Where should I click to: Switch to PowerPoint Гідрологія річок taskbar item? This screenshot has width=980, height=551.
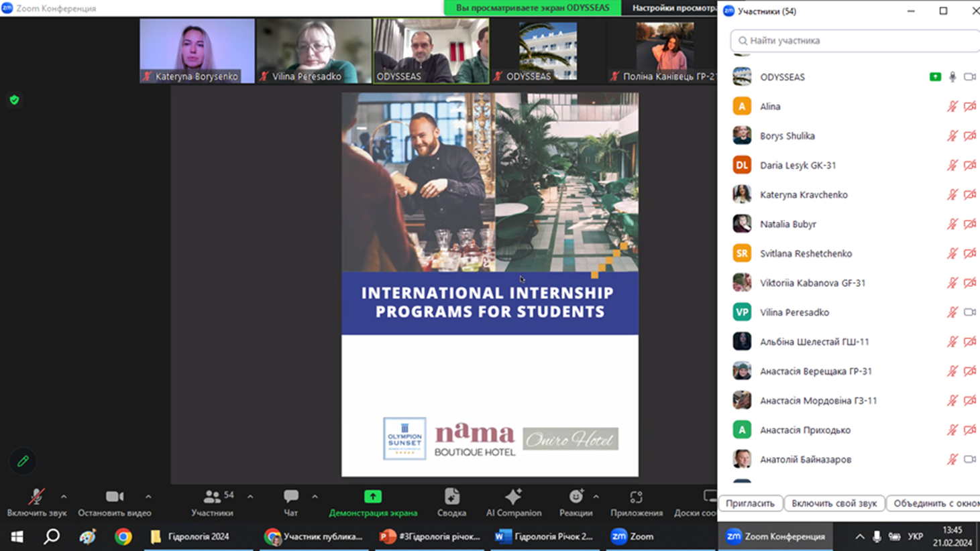point(430,536)
